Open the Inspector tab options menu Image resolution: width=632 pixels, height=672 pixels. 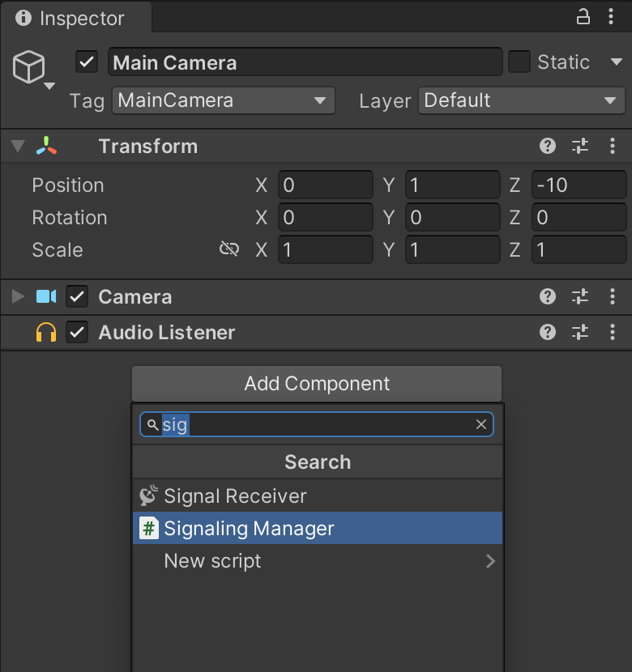tap(611, 17)
